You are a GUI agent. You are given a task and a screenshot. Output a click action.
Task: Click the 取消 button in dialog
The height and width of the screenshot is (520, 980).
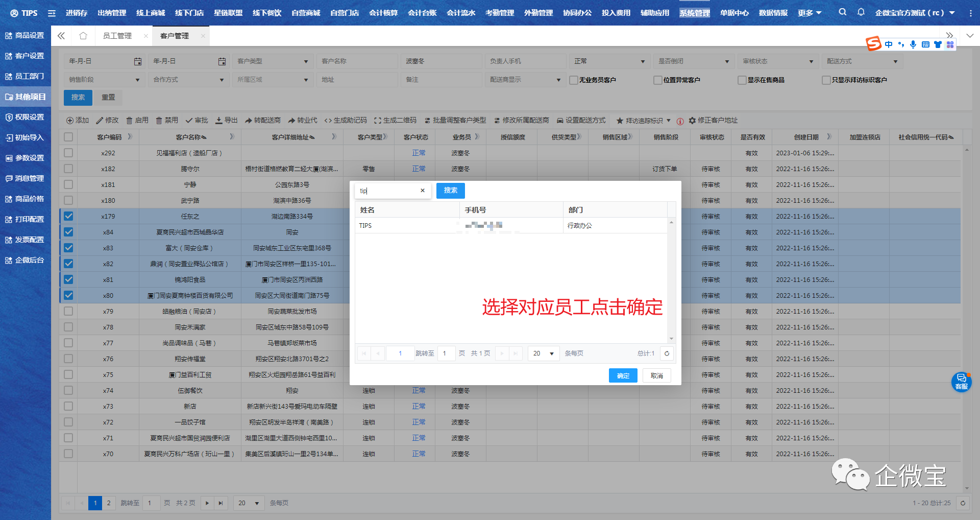(656, 375)
